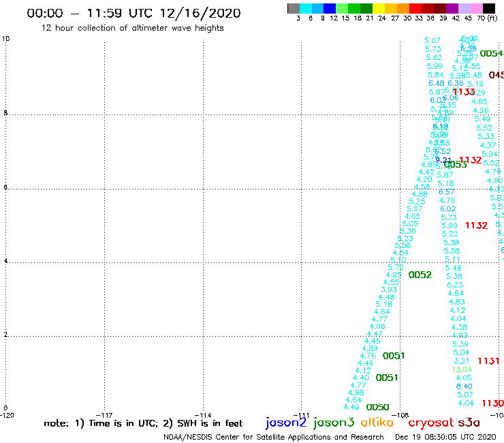This screenshot has width=504, height=443.
Task: Select the black swatch ending the color scale
Action: 489,8
